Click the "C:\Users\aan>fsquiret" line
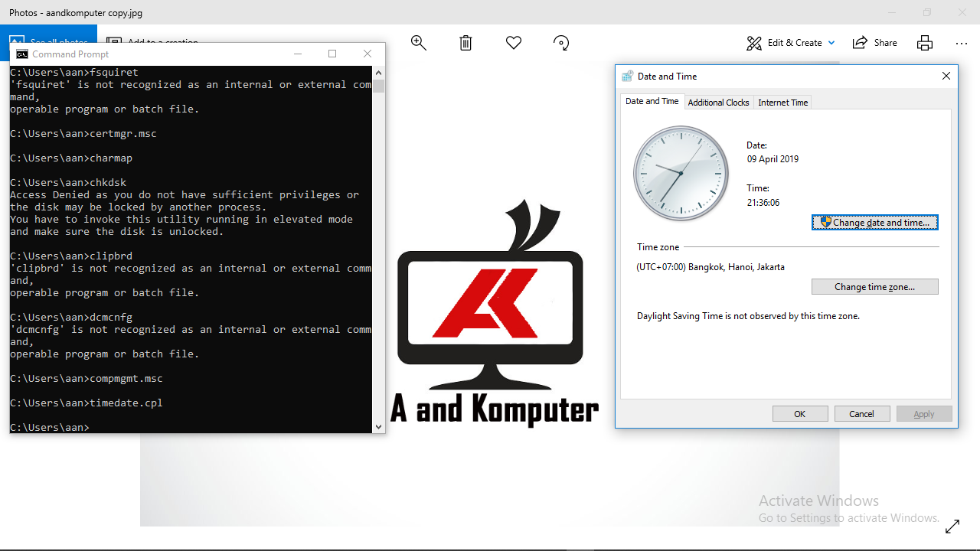This screenshot has height=551, width=980. 74,72
